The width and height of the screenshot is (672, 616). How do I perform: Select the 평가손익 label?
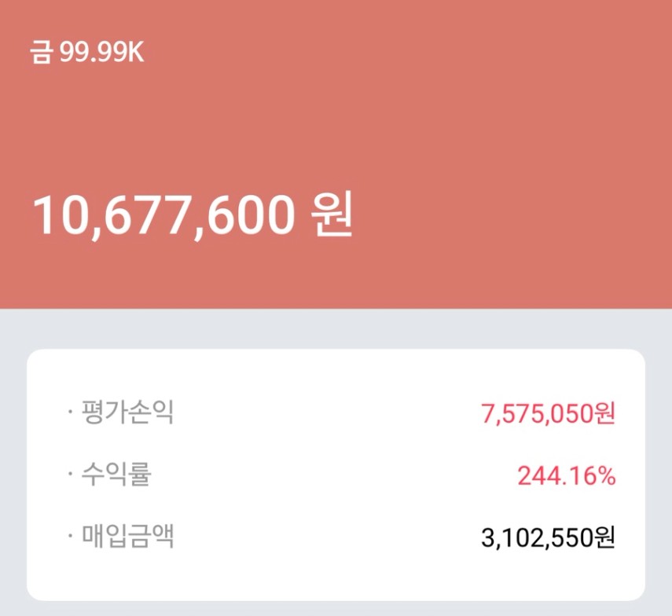pyautogui.click(x=127, y=412)
